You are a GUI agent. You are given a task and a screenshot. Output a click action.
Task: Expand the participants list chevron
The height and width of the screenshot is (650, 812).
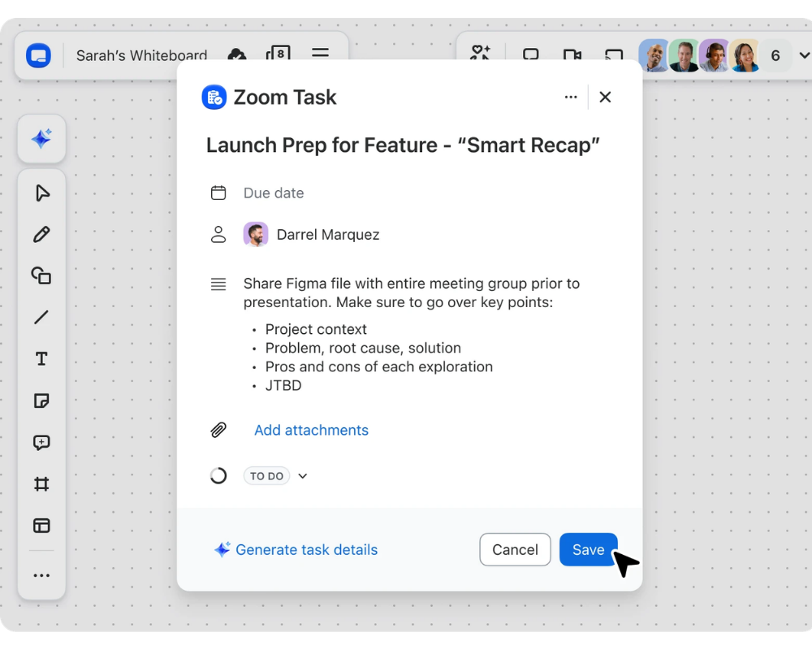(x=804, y=55)
